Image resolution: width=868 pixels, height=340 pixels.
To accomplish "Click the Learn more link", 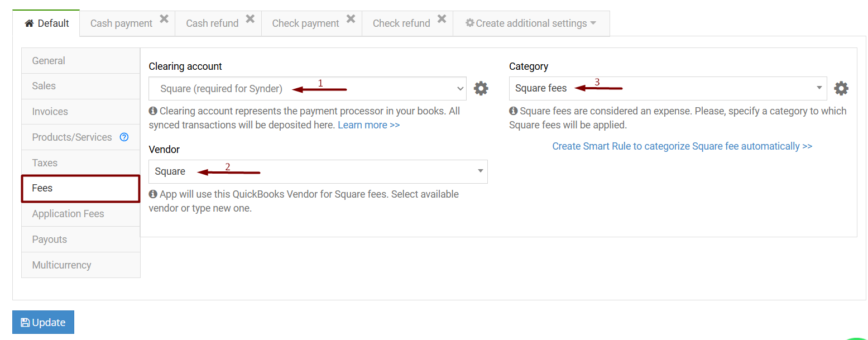I will (x=368, y=124).
